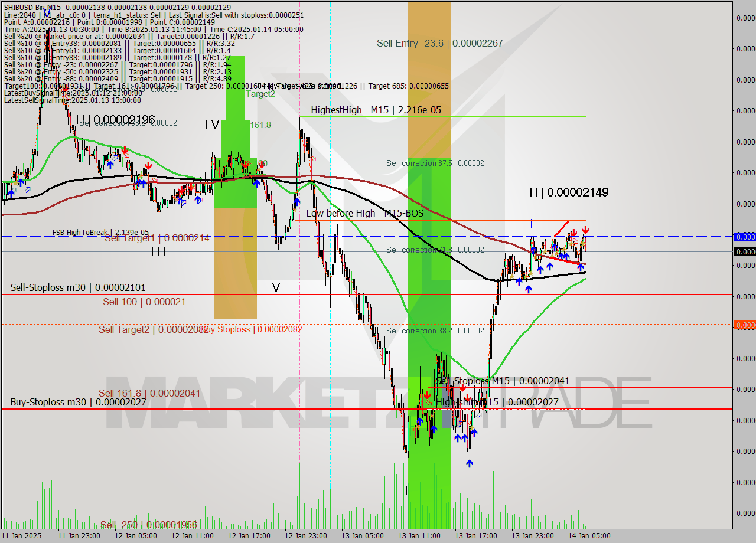Screen dimensions: 756x543
Task: Click the 'Low before High M15-BOS' label
Action: [x=364, y=213]
